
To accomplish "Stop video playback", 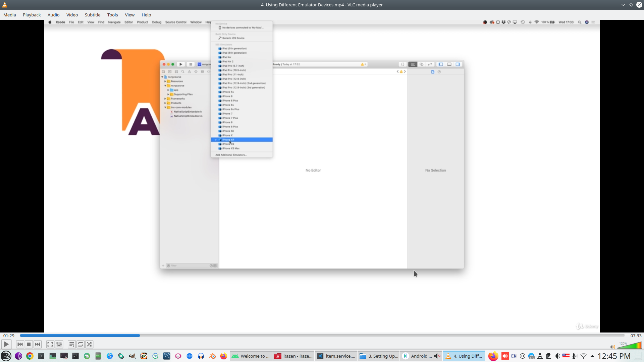I will coord(29,344).
